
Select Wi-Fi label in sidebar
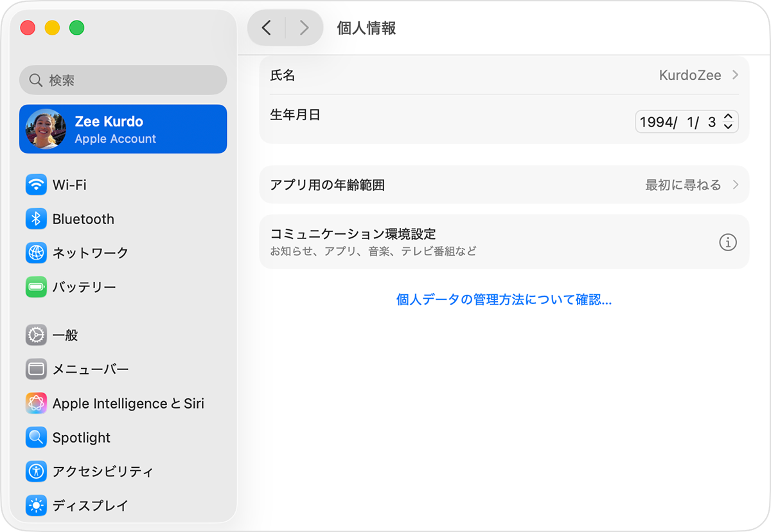click(69, 184)
